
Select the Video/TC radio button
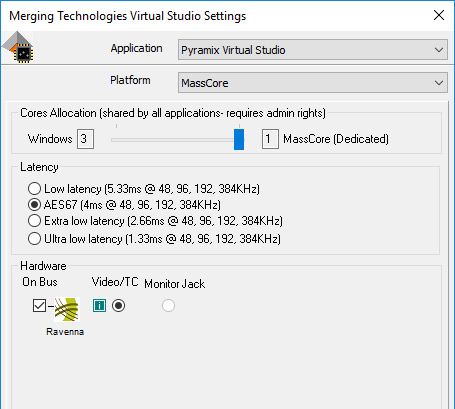pos(118,306)
